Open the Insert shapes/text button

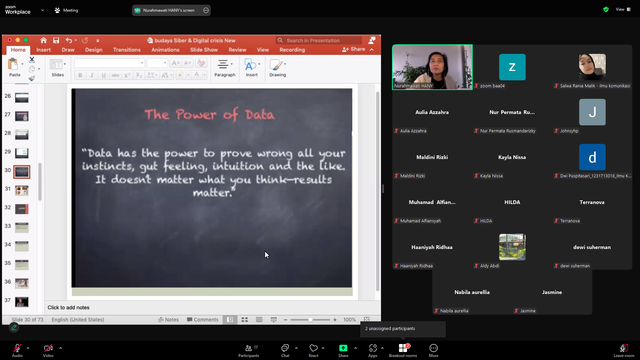coord(251,67)
